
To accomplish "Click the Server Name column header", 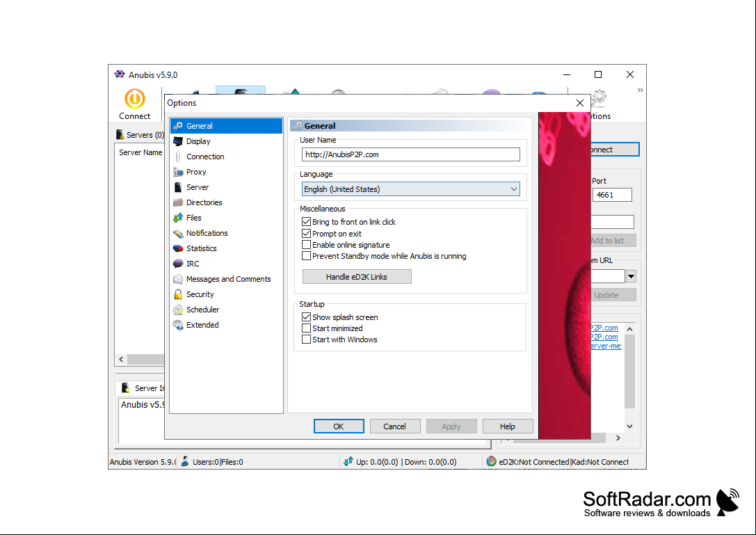I will [140, 152].
